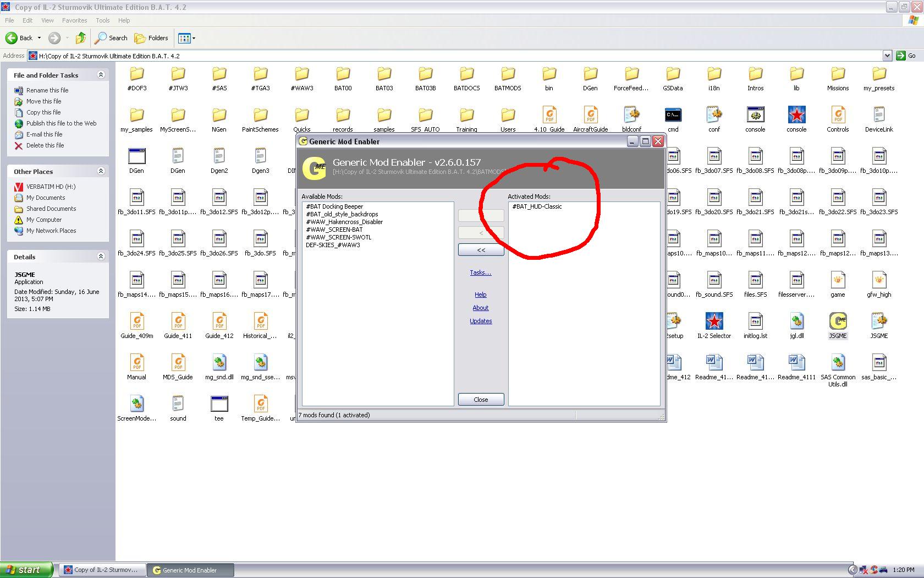Select the DeviceLink text file
Viewport: 924px width, 578px height.
click(879, 119)
